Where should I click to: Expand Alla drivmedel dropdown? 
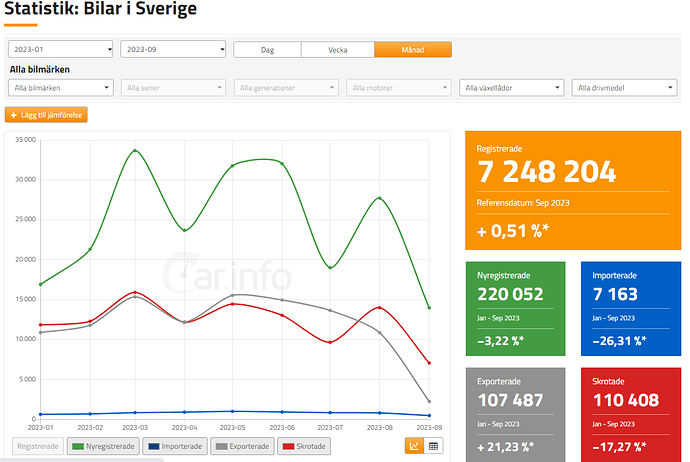(x=624, y=88)
